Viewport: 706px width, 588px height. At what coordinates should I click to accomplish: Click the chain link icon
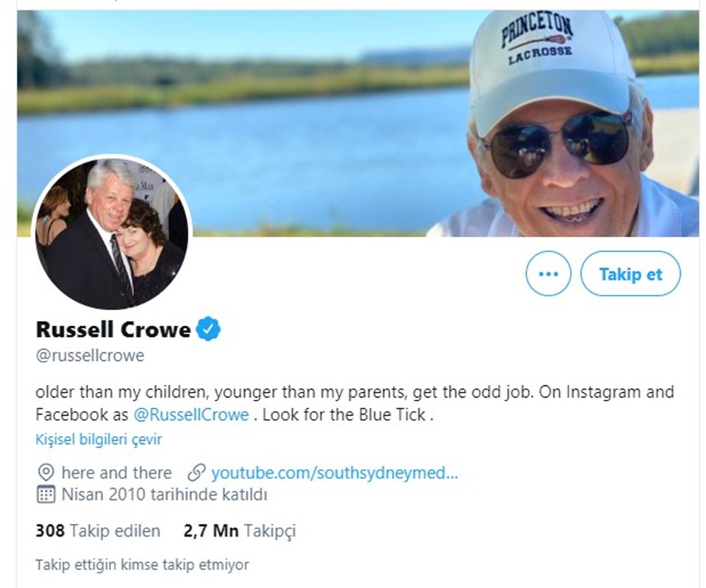[196, 473]
